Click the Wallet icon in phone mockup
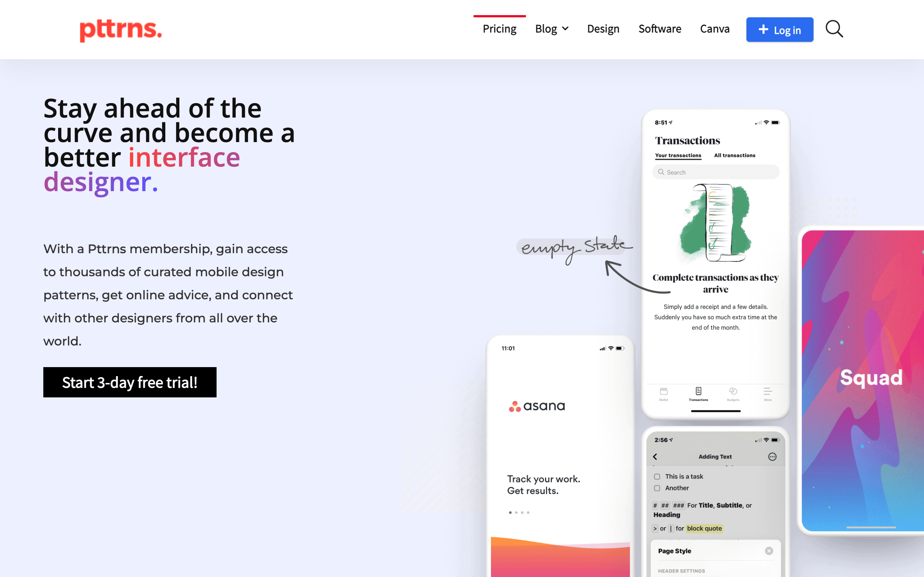 [x=664, y=392]
